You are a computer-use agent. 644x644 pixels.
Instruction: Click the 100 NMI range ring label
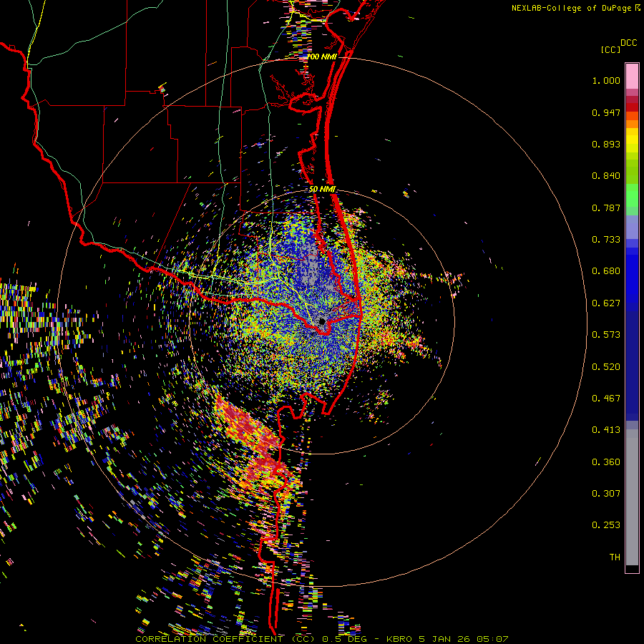(x=321, y=57)
